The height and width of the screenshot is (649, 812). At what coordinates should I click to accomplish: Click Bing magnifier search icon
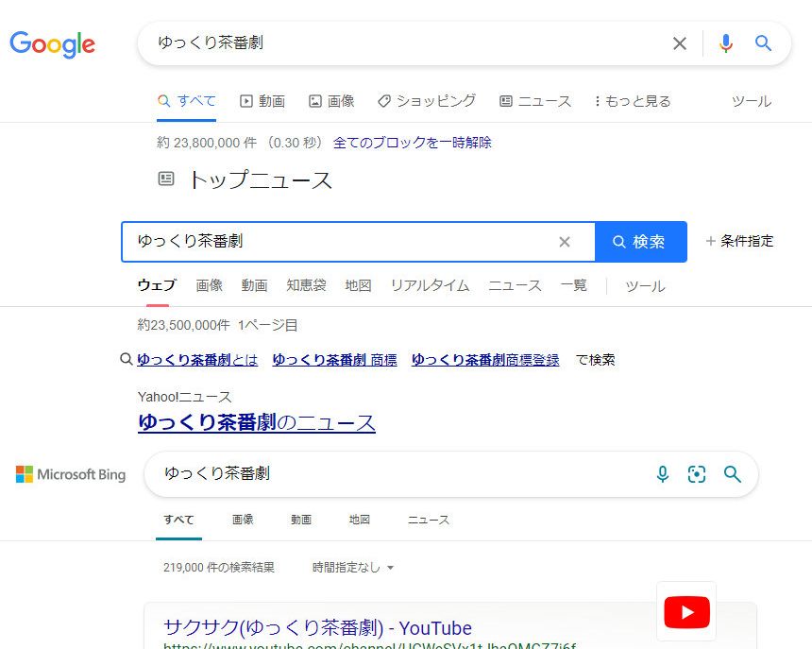(733, 474)
